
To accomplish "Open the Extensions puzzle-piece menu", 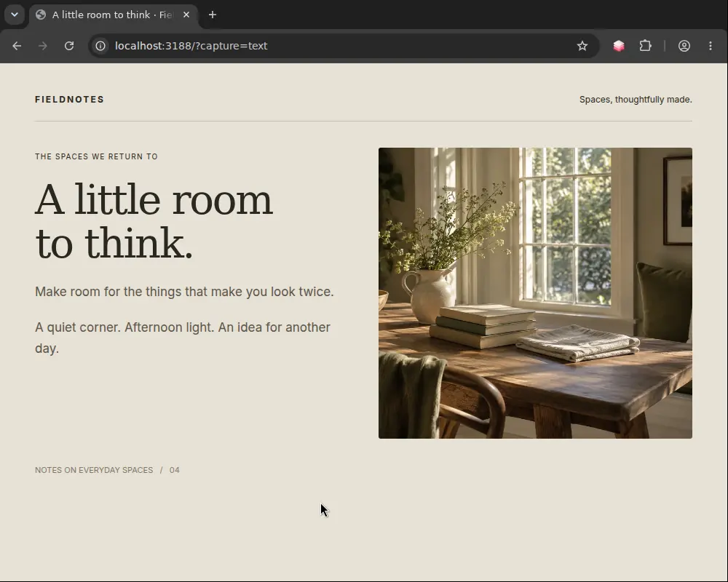I will 645,46.
